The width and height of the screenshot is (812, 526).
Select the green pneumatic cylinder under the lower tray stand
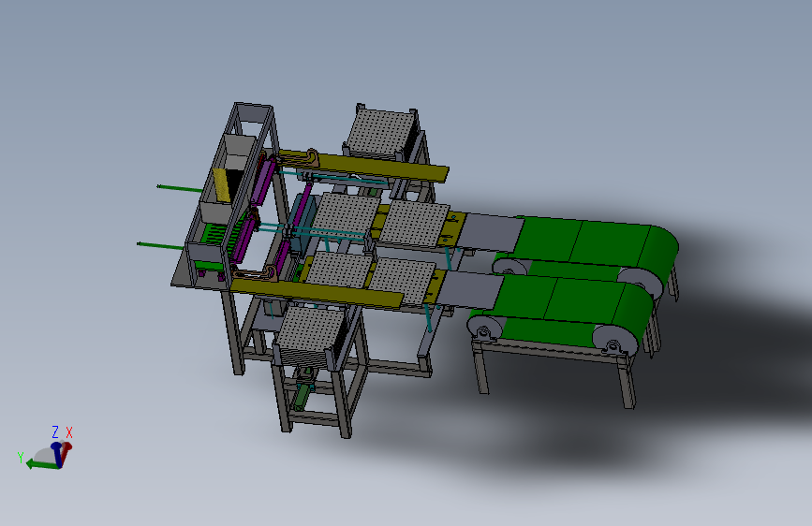(302, 397)
